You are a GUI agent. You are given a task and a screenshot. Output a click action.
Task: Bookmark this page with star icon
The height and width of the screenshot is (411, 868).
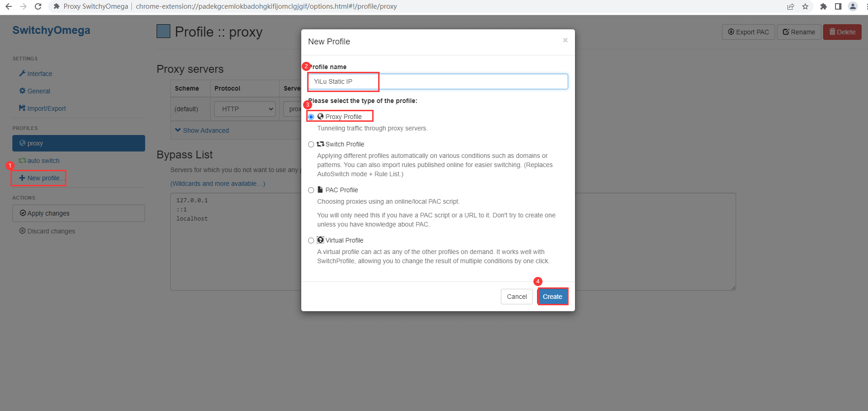[x=805, y=6]
